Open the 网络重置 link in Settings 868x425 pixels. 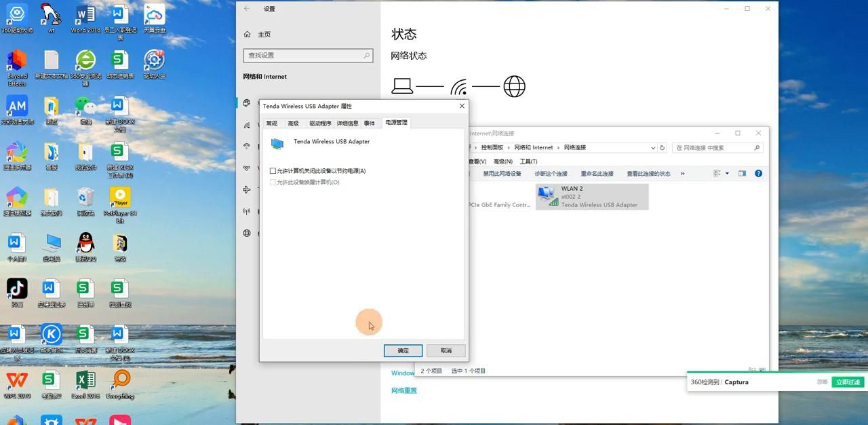404,390
